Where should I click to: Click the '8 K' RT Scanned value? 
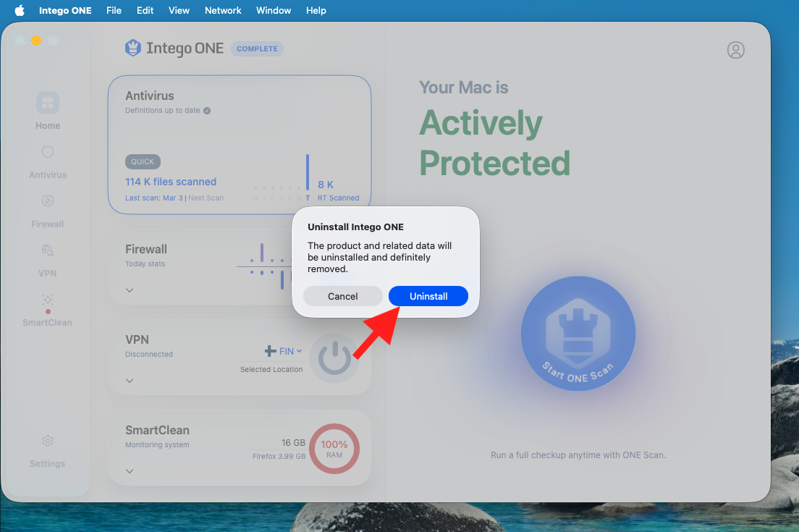point(326,185)
